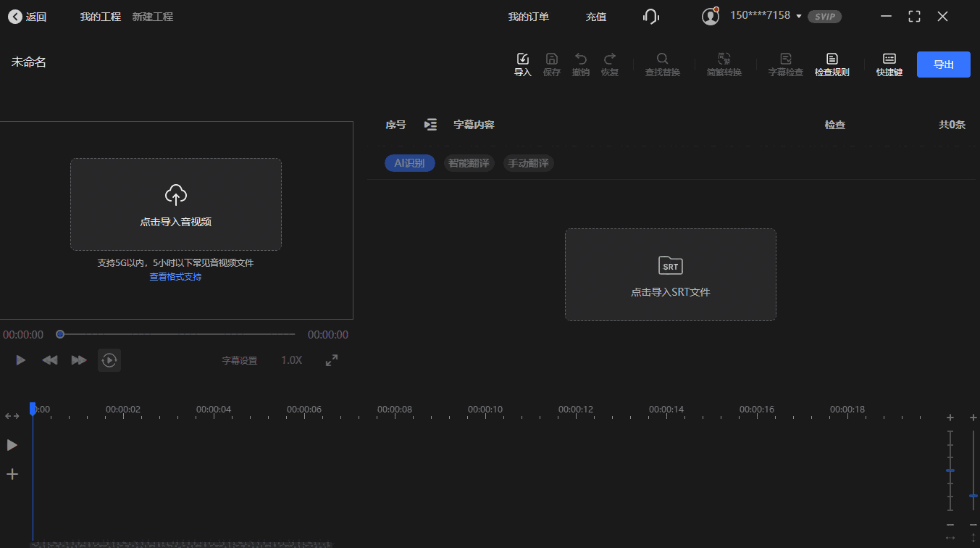Expand the video preview to fullscreen

332,360
